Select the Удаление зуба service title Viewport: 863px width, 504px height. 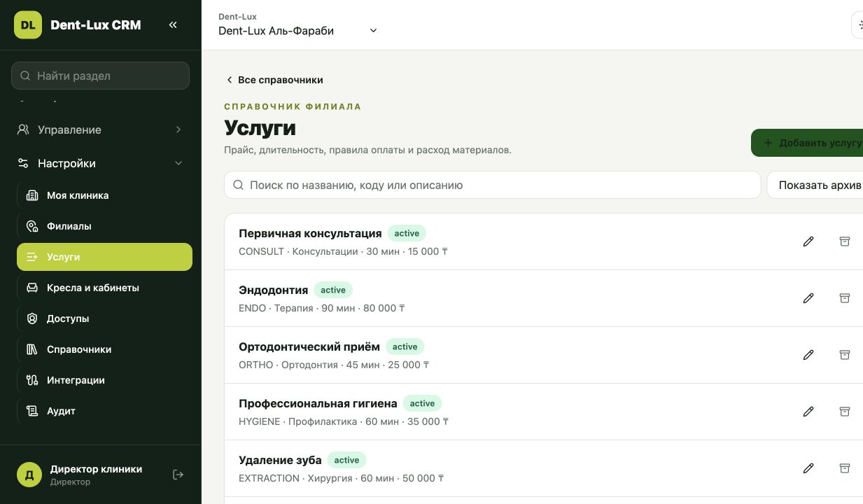(280, 460)
